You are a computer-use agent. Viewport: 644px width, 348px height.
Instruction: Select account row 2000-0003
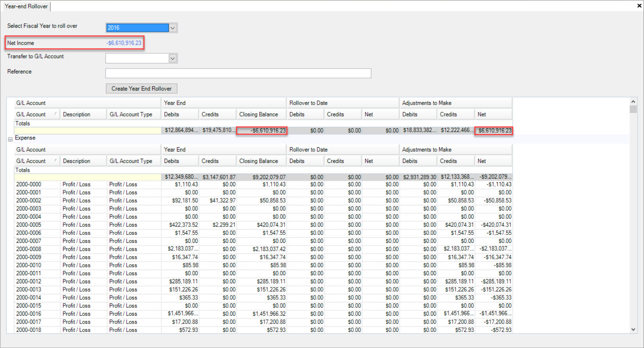coord(263,209)
